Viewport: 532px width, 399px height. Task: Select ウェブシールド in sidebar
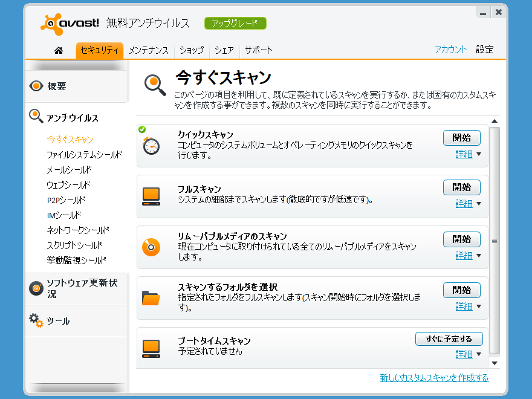click(68, 185)
